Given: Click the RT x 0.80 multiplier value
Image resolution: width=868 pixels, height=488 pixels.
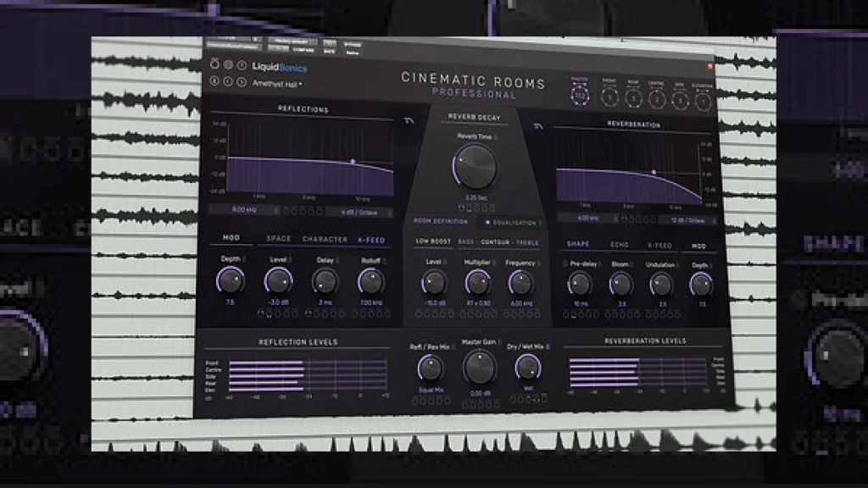Looking at the screenshot, I should pos(478,303).
